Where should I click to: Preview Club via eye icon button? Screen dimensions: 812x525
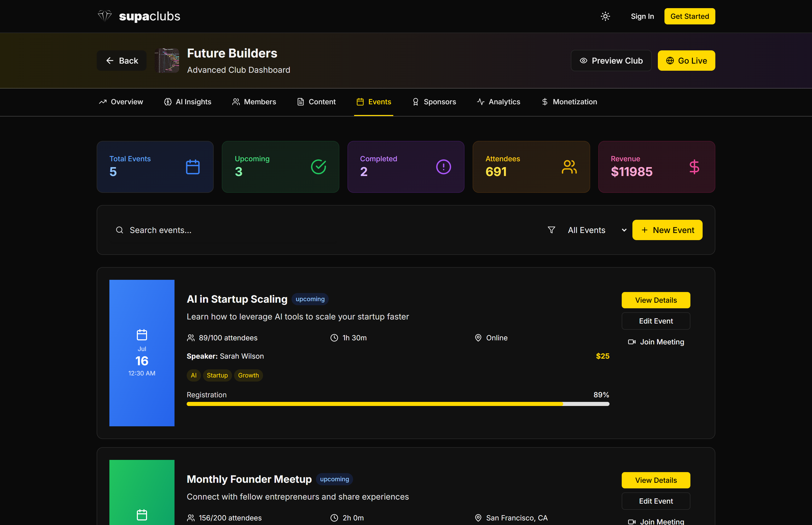[611, 61]
